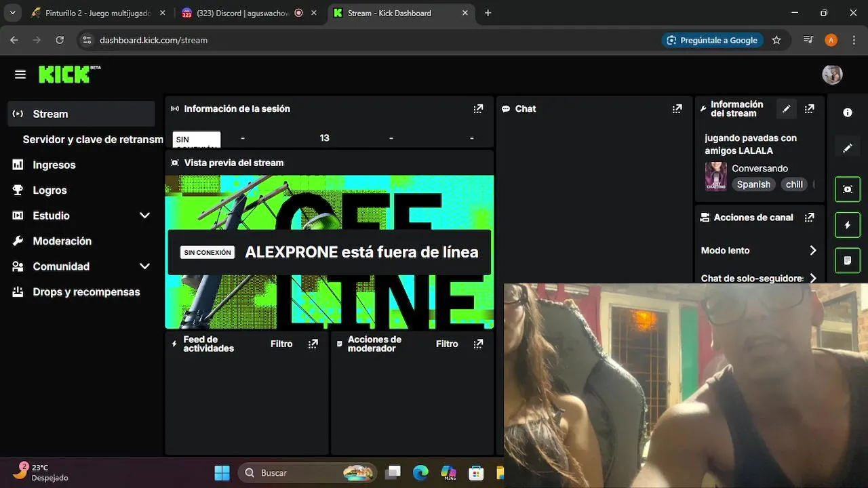Open the media control icon in toolbar

808,40
